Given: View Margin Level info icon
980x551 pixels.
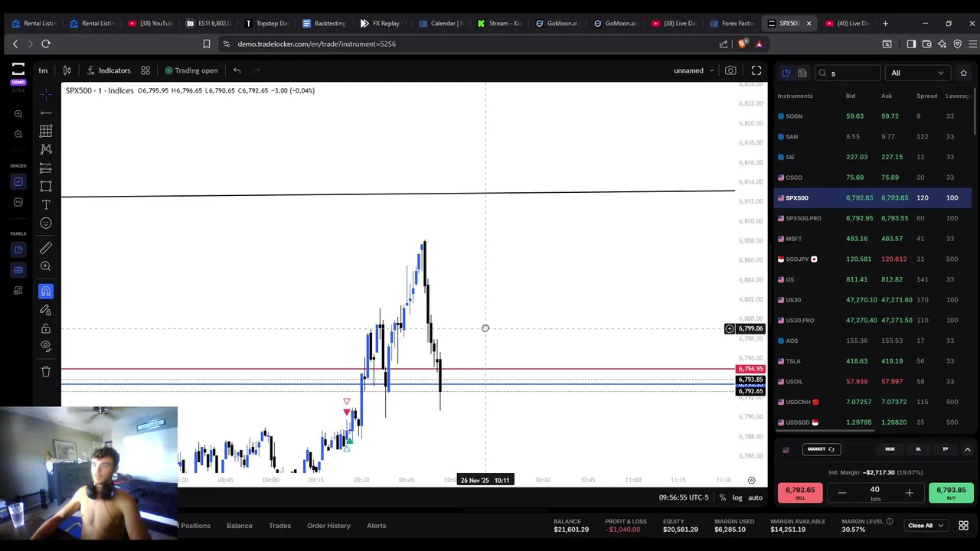Looking at the screenshot, I should click(x=890, y=521).
